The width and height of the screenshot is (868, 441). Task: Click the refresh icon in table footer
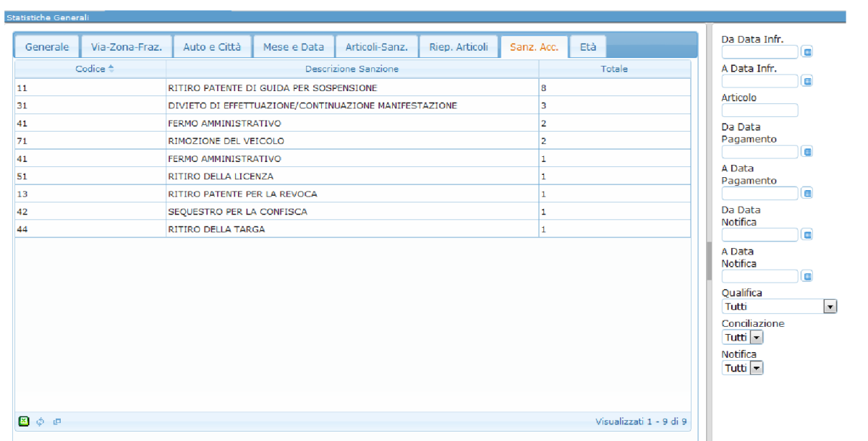[x=41, y=421]
